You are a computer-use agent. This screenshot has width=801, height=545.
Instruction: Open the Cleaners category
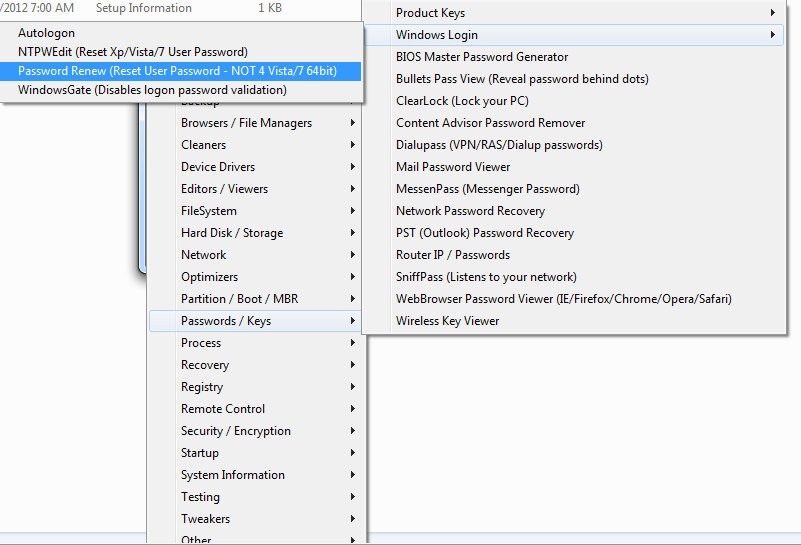[255, 145]
